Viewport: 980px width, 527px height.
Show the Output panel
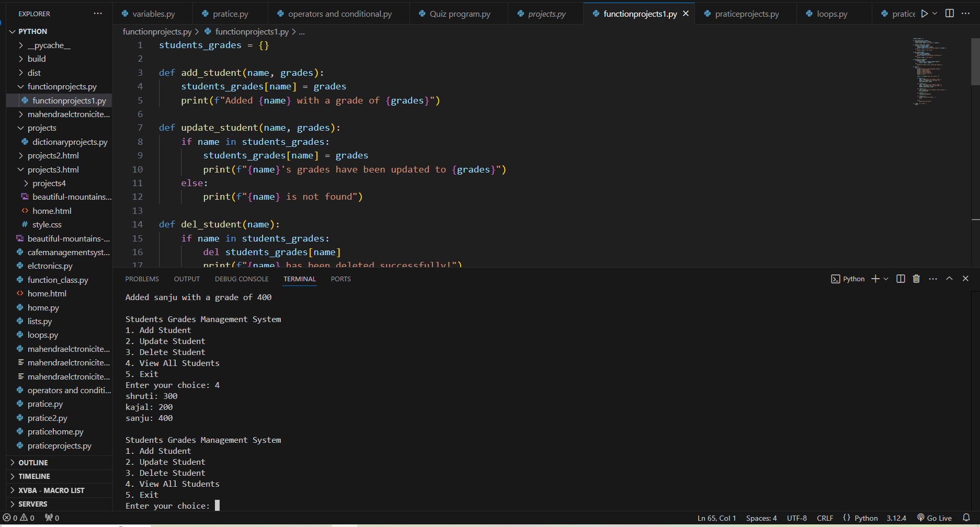(187, 279)
